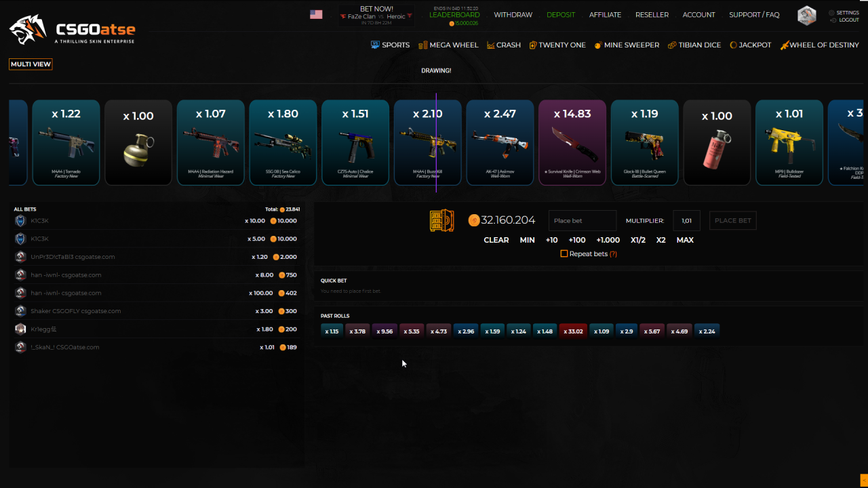Select the x14.83 Survival Knife item card
Viewport: 868px width, 488px height.
572,142
